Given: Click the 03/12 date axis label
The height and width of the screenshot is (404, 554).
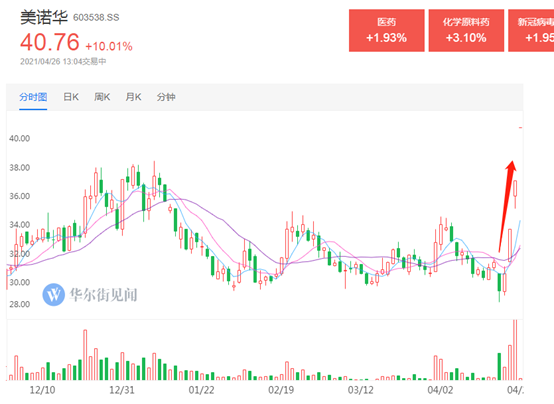Looking at the screenshot, I should tap(360, 390).
